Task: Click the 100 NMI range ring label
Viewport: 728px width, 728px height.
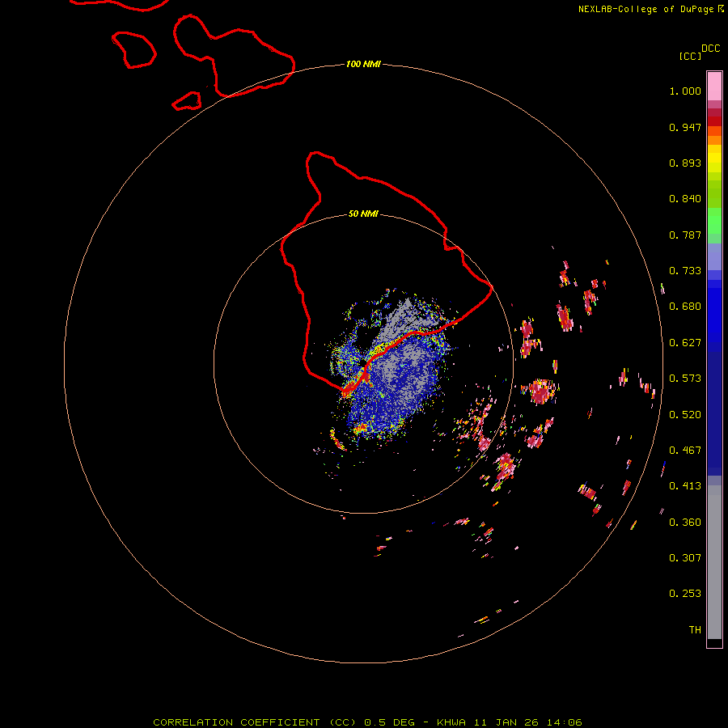Action: coord(363,64)
